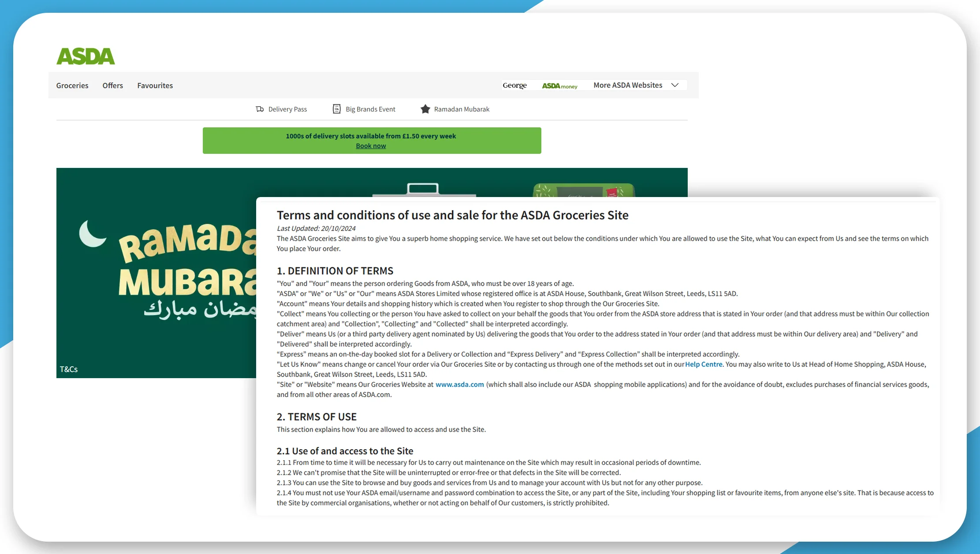Image resolution: width=980 pixels, height=554 pixels.
Task: Open the Groceries navigation menu
Action: 72,84
